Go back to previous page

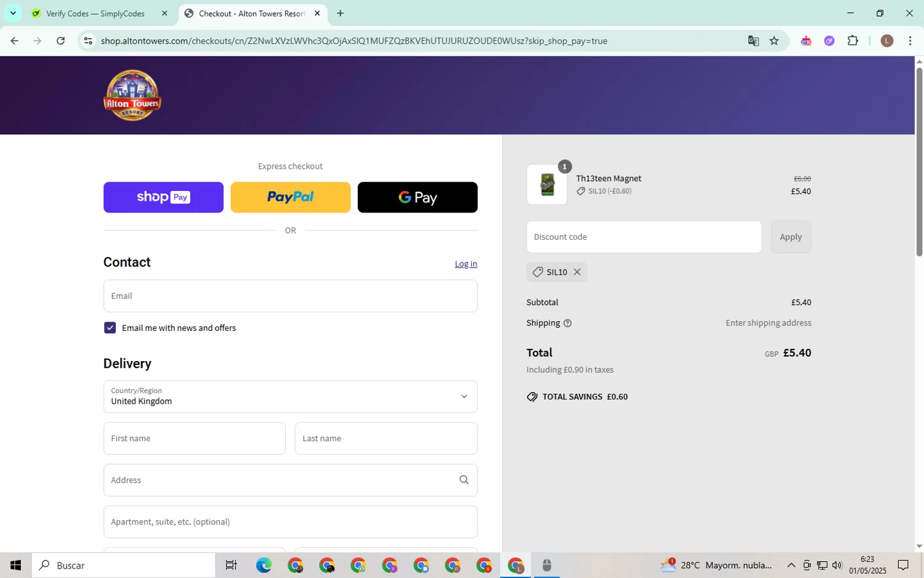[x=15, y=41]
